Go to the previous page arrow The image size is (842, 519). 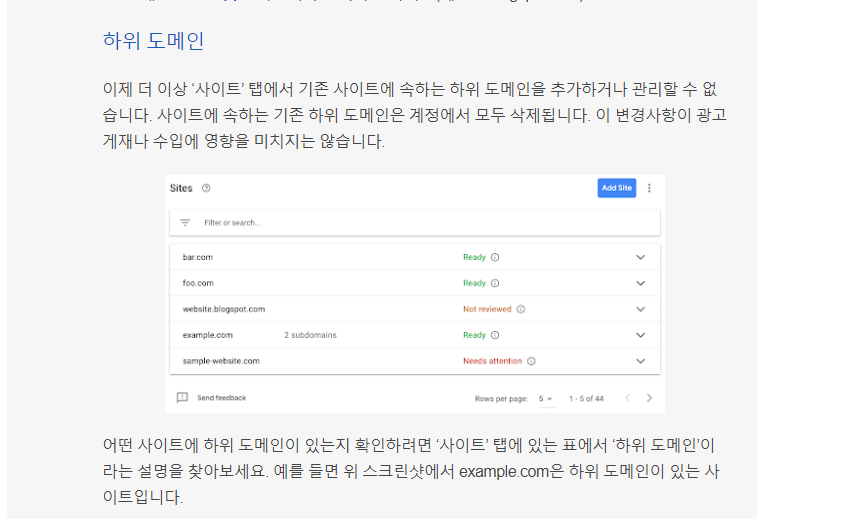pos(627,398)
